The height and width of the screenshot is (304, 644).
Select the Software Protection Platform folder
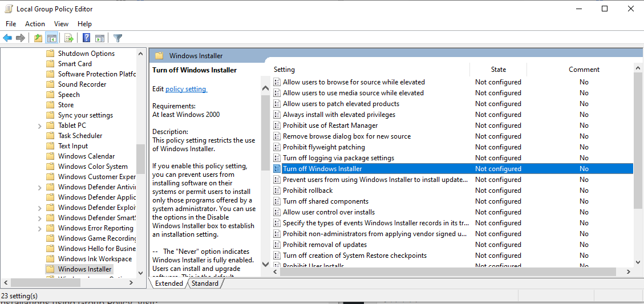(x=96, y=74)
